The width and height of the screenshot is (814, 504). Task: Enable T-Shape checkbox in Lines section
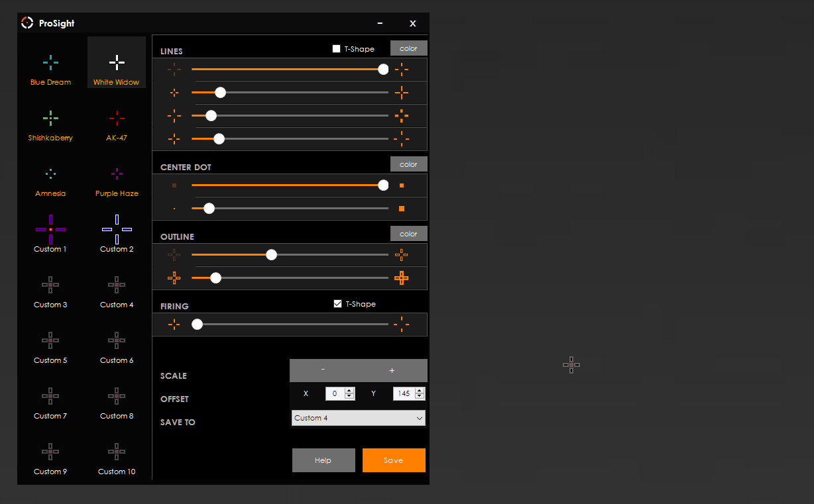[337, 49]
